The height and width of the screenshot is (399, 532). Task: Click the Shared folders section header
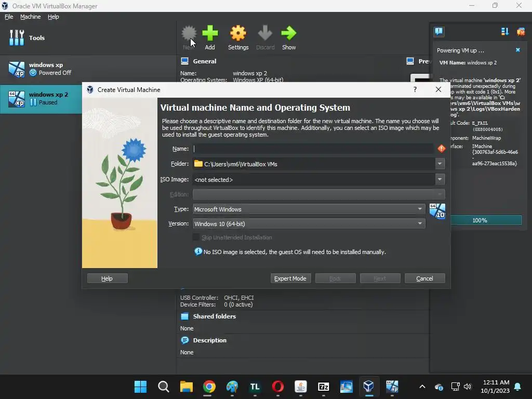(x=215, y=316)
